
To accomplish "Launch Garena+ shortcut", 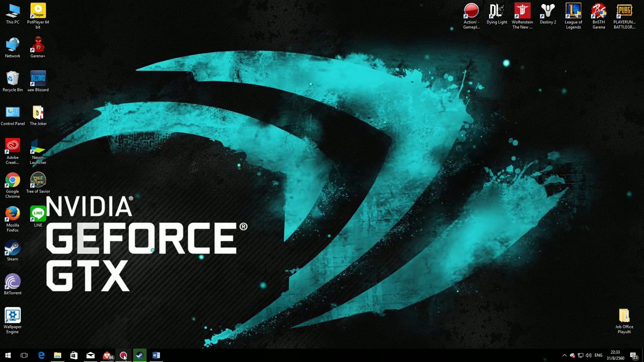I will coord(38,48).
